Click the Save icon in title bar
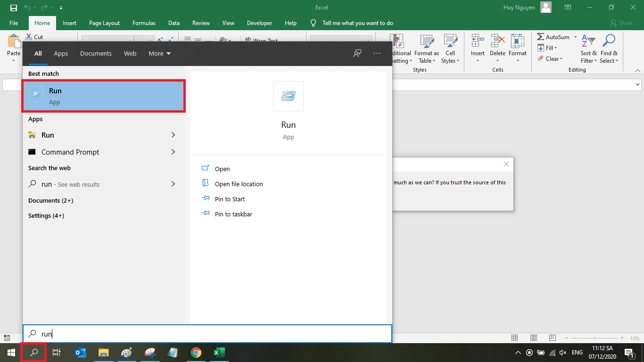Image resolution: width=644 pixels, height=362 pixels. click(x=14, y=8)
